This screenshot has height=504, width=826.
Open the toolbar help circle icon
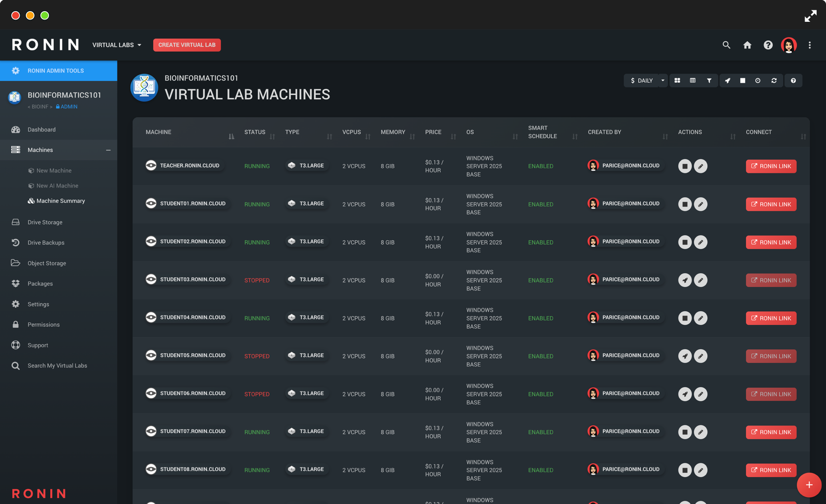click(793, 81)
